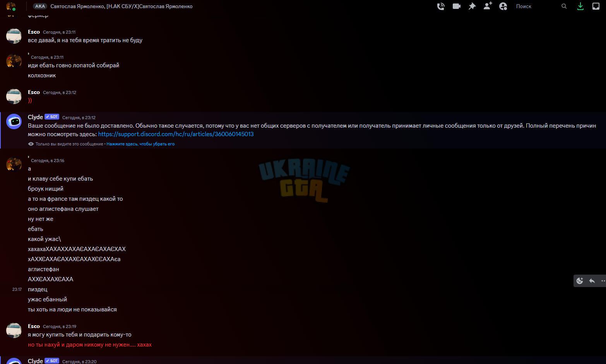Screen dimensions: 606x364
Task: Open the support.discord.com article link
Action: coord(176,134)
